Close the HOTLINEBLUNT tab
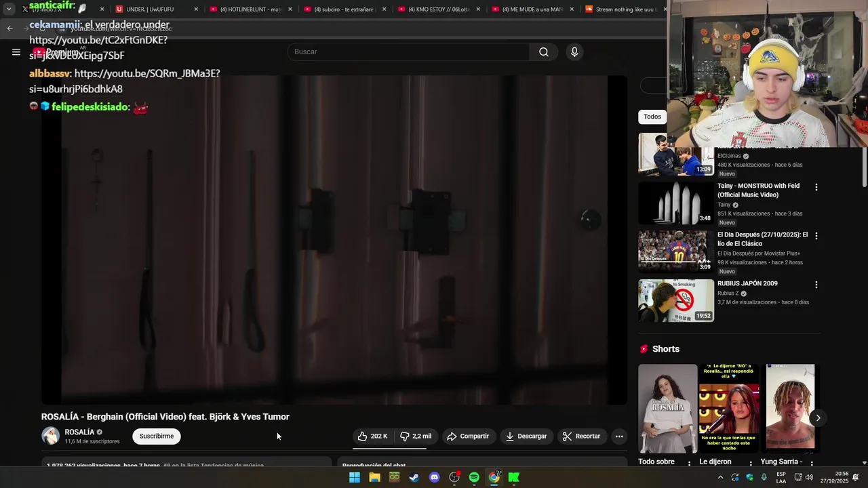868x488 pixels. (290, 9)
